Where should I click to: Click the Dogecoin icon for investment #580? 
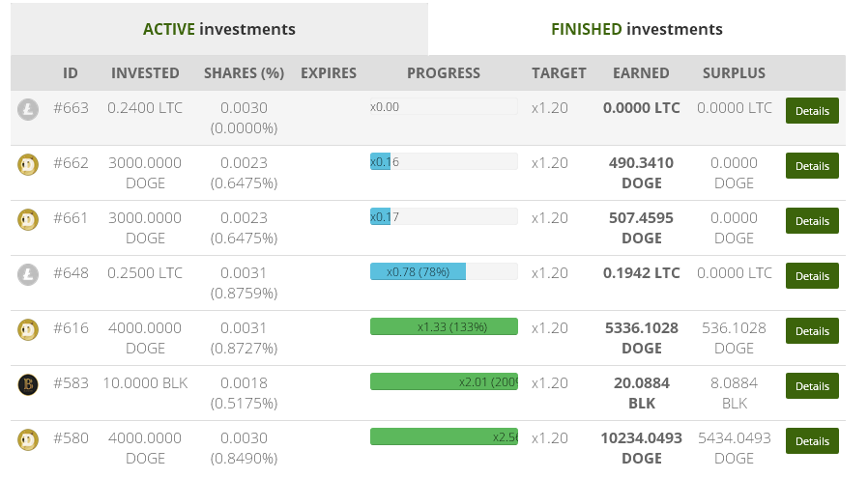[x=28, y=439]
